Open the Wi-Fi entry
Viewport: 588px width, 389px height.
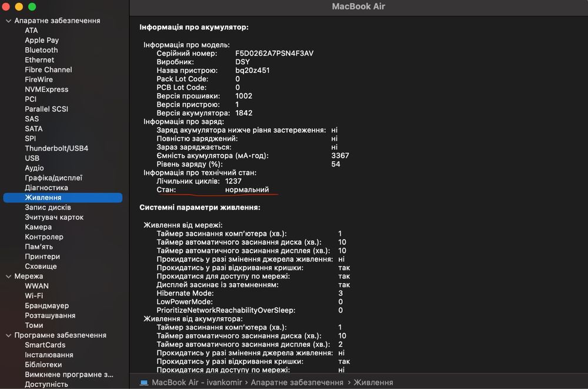pyautogui.click(x=34, y=296)
